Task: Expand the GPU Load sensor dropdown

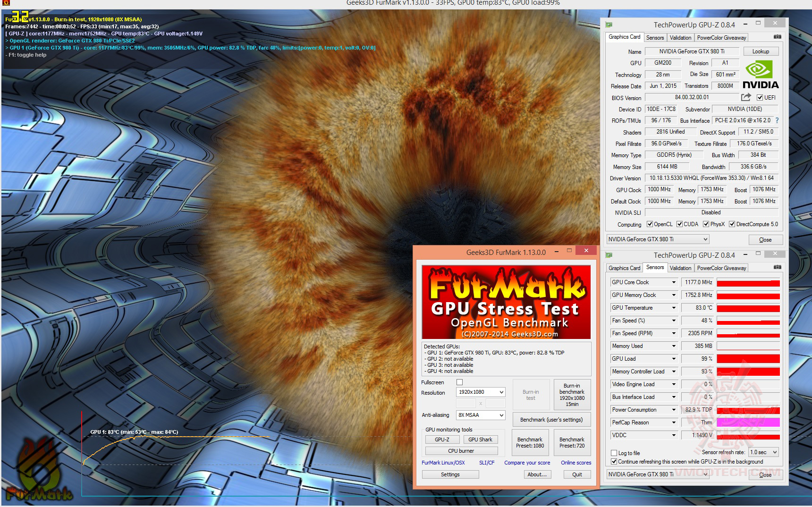Action: point(674,359)
